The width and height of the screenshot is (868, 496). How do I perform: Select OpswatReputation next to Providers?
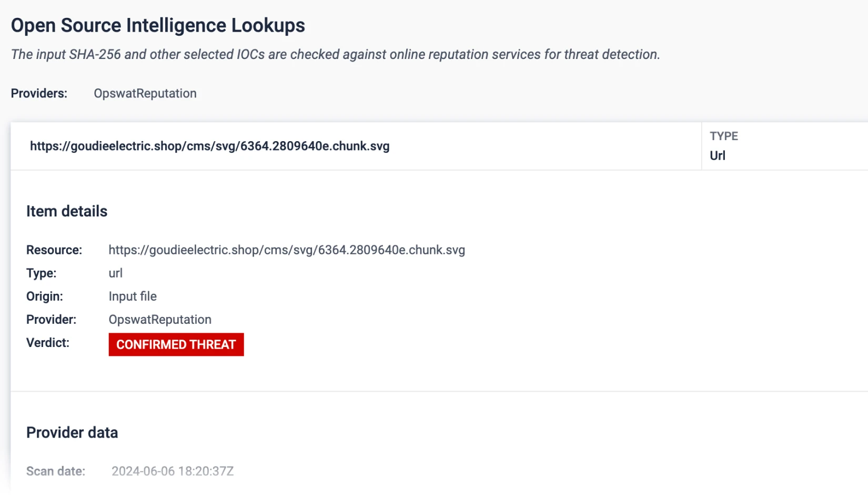point(145,94)
